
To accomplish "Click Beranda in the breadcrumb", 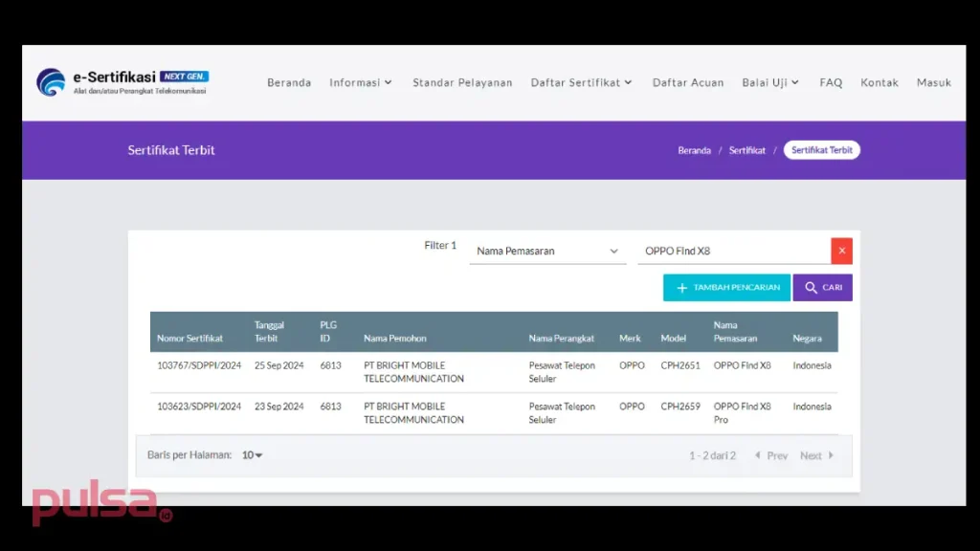I will 695,150.
